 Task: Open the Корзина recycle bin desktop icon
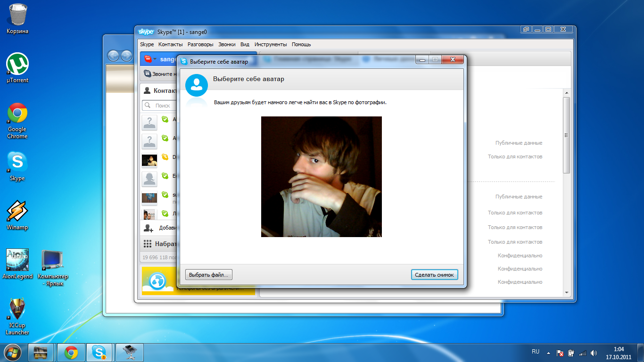click(x=17, y=19)
